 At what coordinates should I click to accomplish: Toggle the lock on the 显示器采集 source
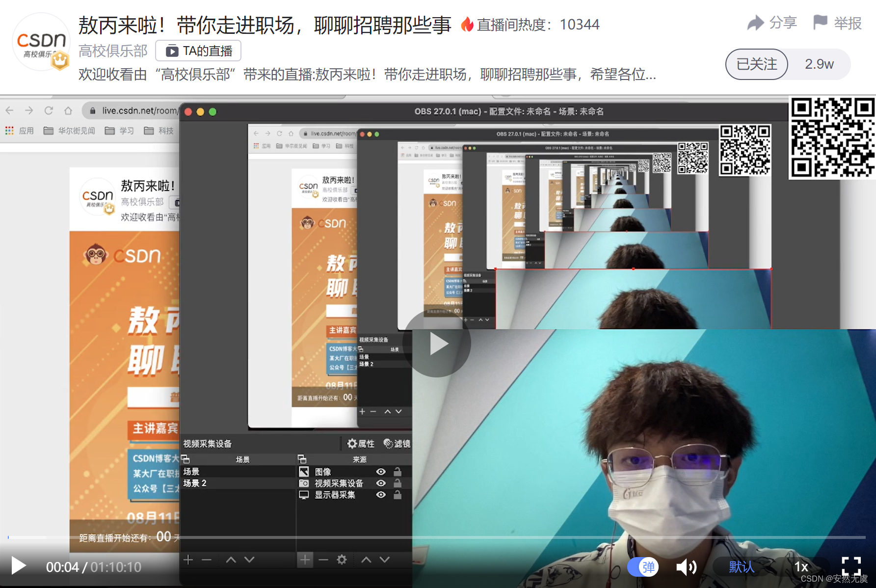click(398, 495)
